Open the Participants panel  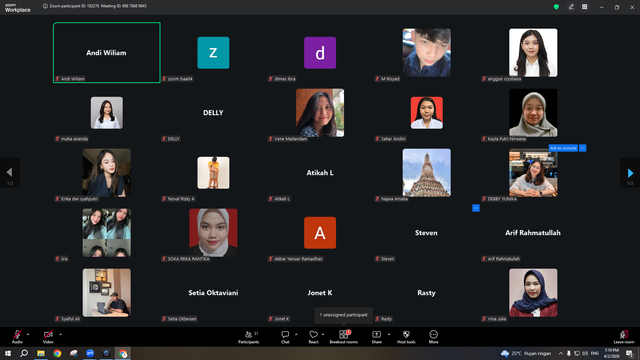coord(249,337)
